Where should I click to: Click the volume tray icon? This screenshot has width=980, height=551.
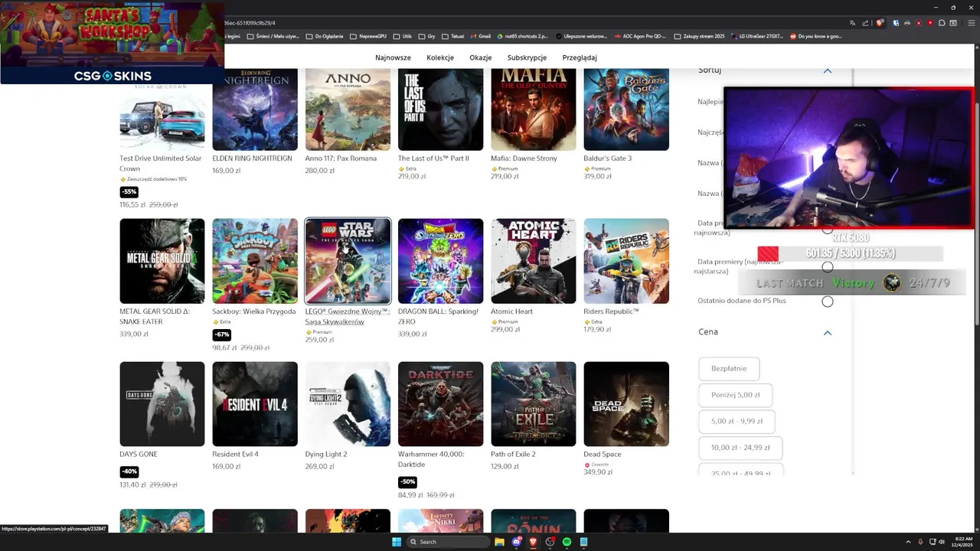942,542
